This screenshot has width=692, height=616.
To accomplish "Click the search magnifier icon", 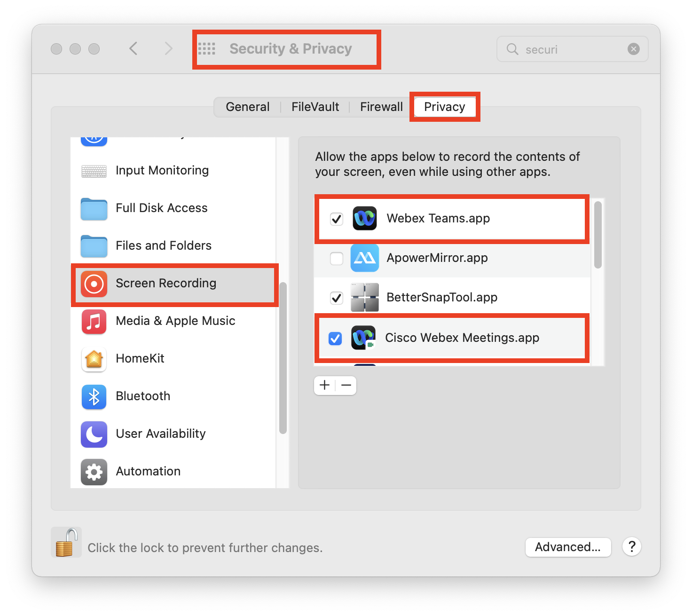I will click(x=512, y=49).
